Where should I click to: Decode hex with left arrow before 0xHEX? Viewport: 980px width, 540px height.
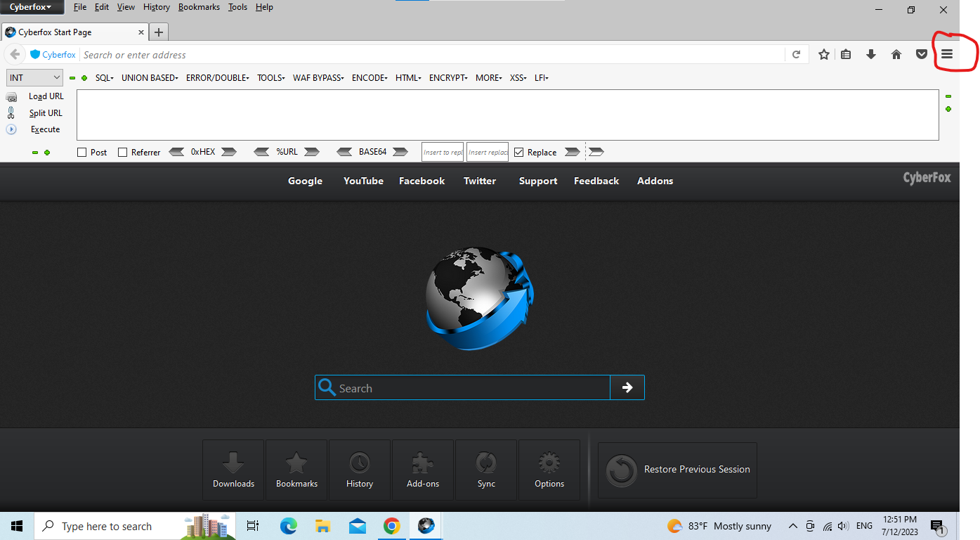177,152
